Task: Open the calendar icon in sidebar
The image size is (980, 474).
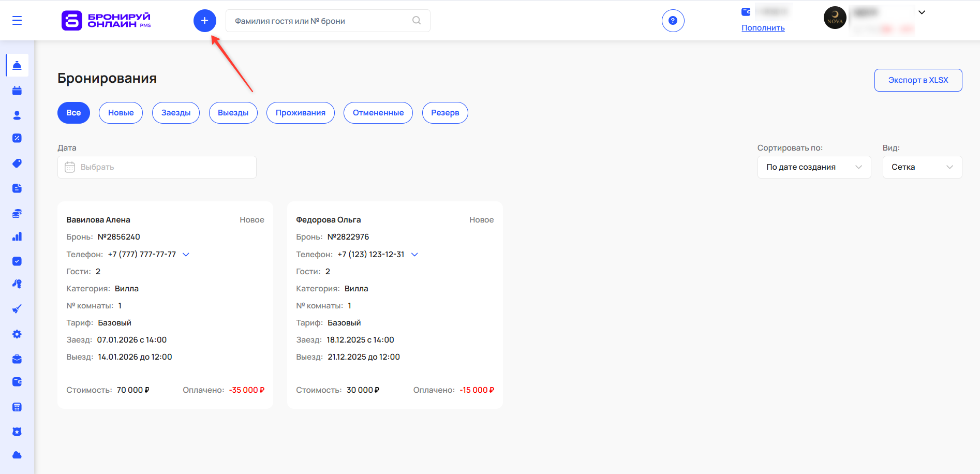Action: pos(17,91)
